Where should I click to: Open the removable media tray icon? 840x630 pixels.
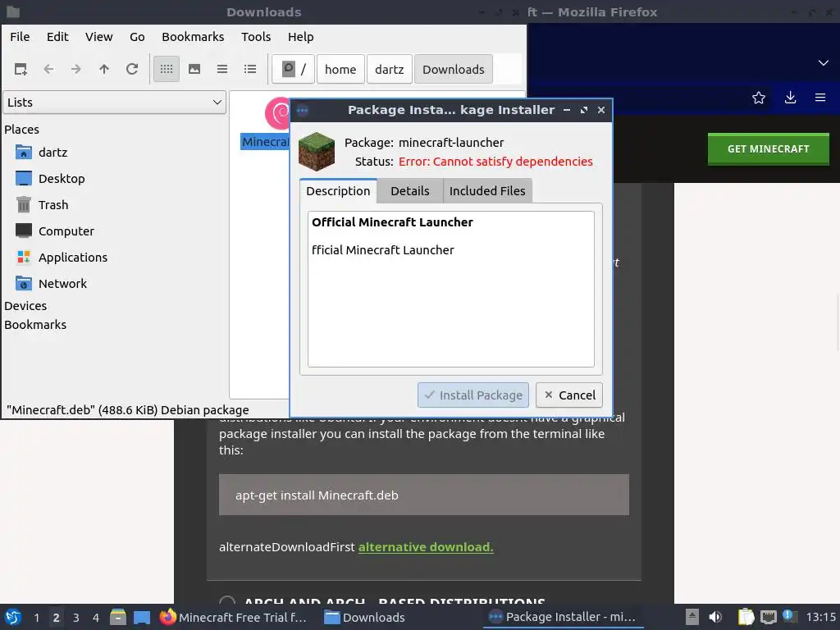pos(692,617)
